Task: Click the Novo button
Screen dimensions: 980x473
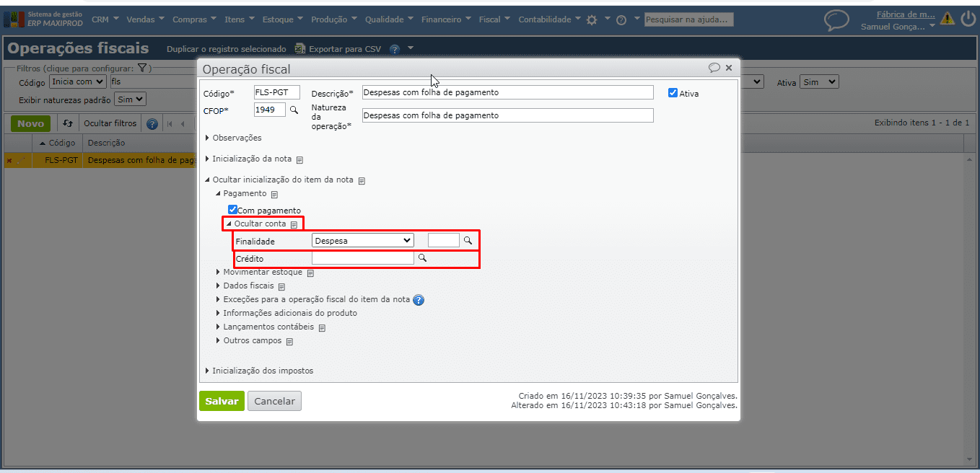Action: (31, 123)
